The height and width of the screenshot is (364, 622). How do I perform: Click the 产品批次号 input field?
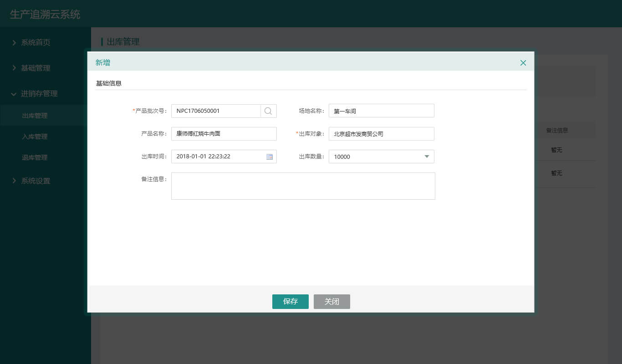[216, 111]
